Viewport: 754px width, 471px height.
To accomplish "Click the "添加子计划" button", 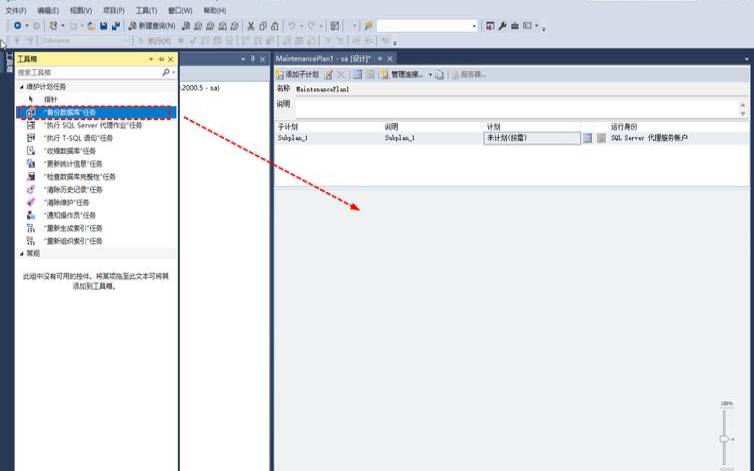I will pyautogui.click(x=297, y=74).
